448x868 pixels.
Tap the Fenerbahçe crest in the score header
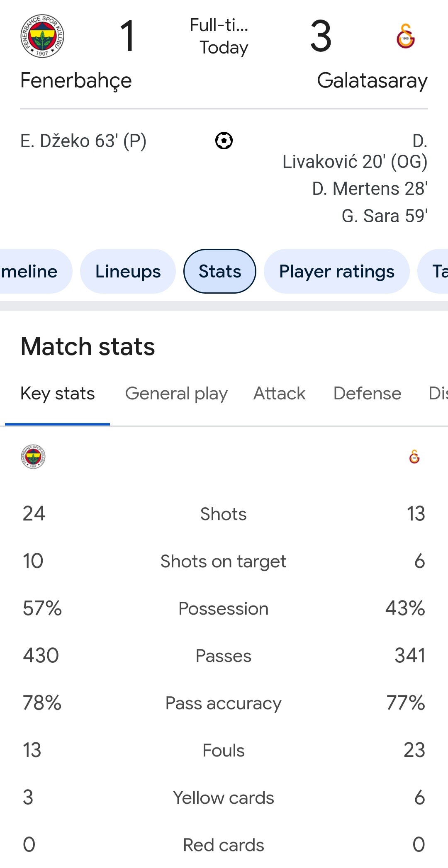[x=42, y=36]
